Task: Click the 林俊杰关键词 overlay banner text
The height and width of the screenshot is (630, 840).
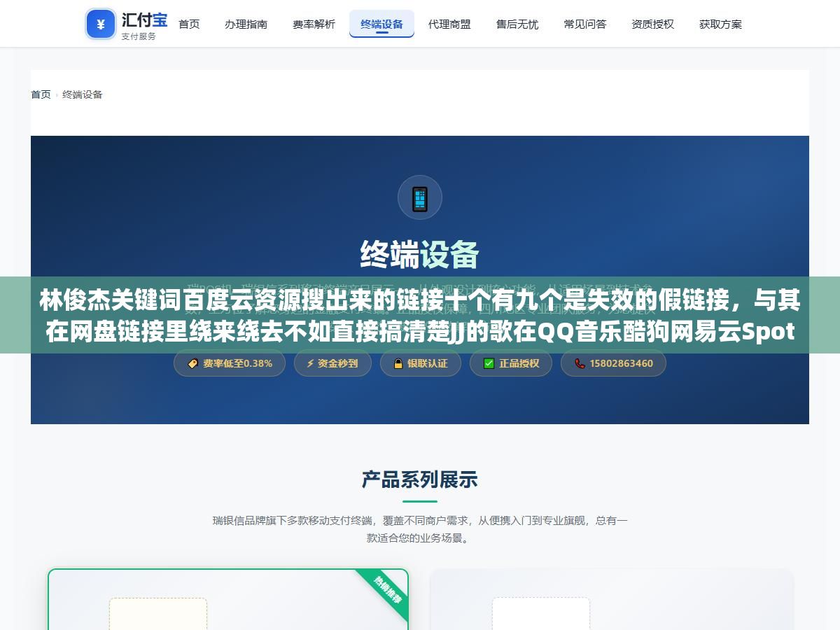Action: click(x=420, y=316)
